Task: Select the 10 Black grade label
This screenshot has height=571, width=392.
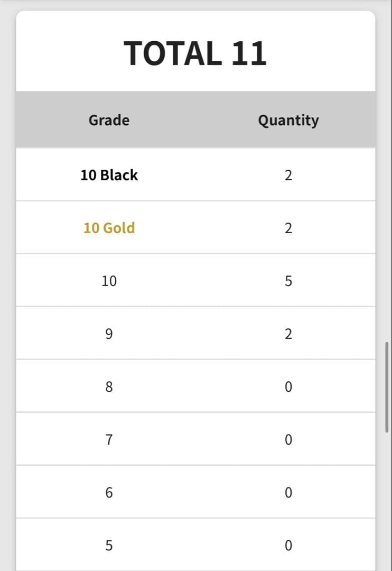Action: [x=109, y=175]
